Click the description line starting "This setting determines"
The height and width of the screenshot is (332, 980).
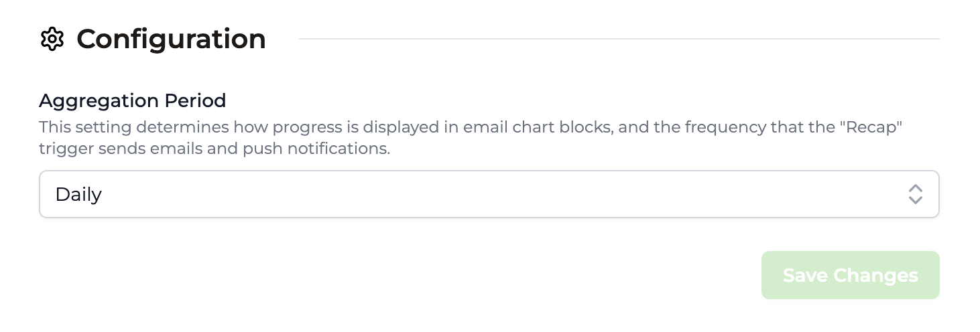click(471, 127)
